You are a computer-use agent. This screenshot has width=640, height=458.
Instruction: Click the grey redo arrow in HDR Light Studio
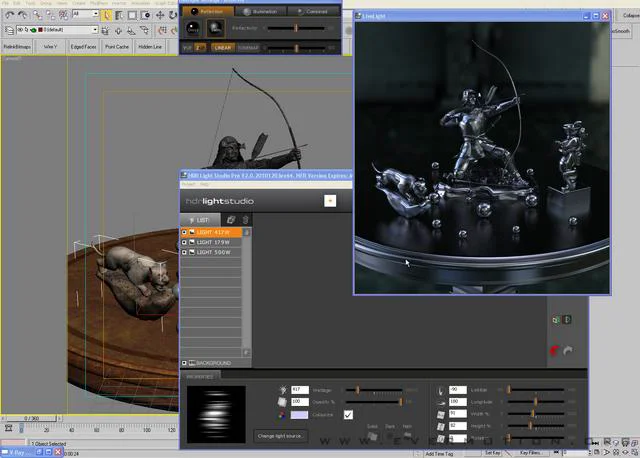(x=568, y=351)
